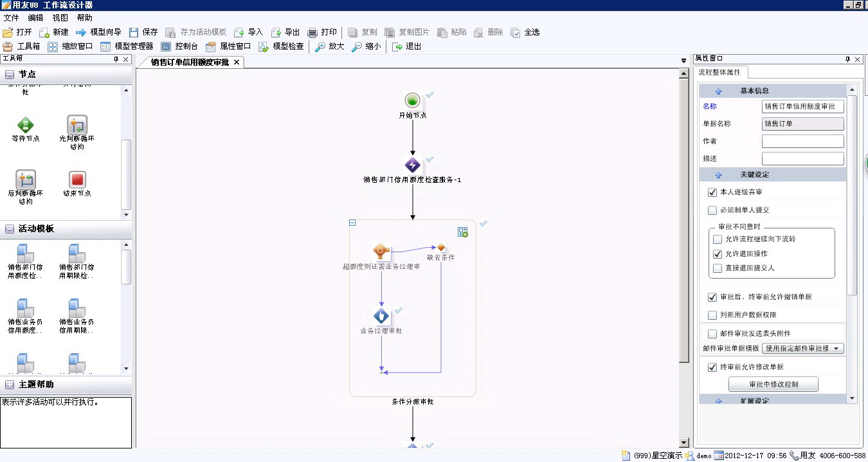The width and height of the screenshot is (868, 462).
Task: Close the 属性窗口 panel
Action: [857, 59]
